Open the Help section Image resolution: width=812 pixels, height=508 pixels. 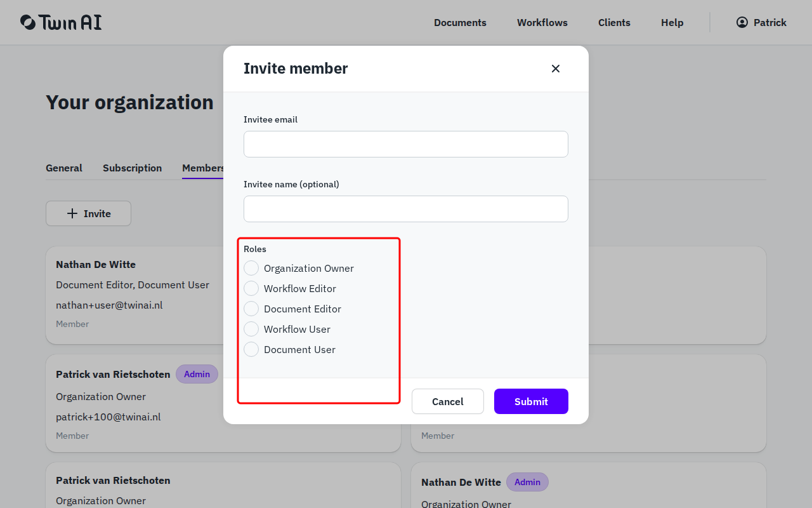pos(672,22)
